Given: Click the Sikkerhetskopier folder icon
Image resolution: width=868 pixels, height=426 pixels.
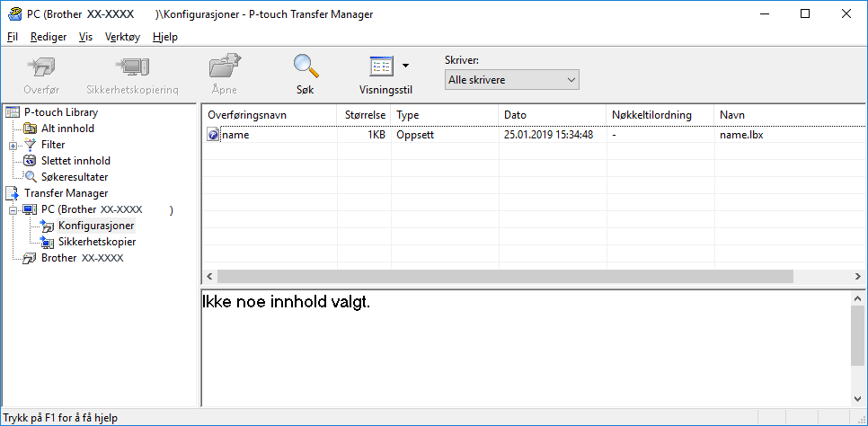Looking at the screenshot, I should pyautogui.click(x=48, y=242).
